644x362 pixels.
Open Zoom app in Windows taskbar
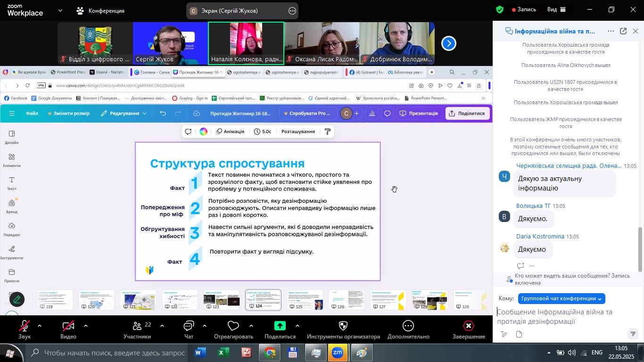coord(338,353)
